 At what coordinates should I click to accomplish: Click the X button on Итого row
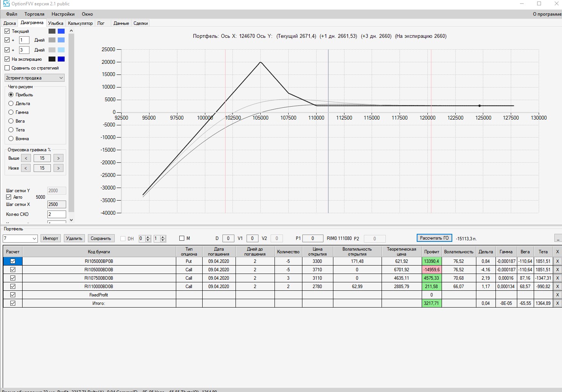point(557,303)
